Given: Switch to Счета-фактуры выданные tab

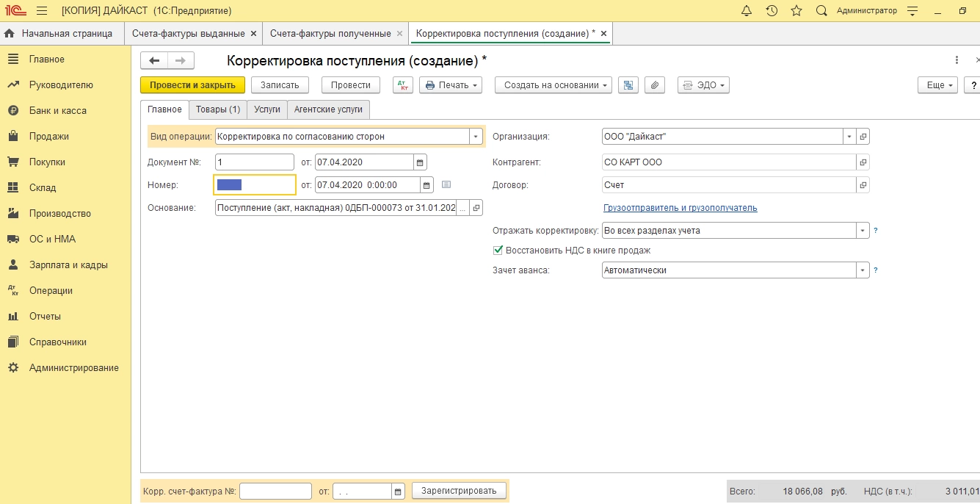Looking at the screenshot, I should pyautogui.click(x=188, y=34).
